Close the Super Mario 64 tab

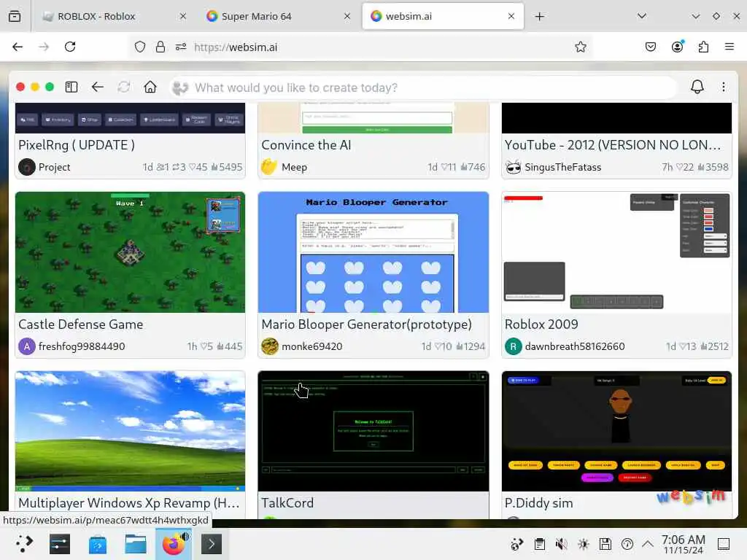[x=347, y=16]
